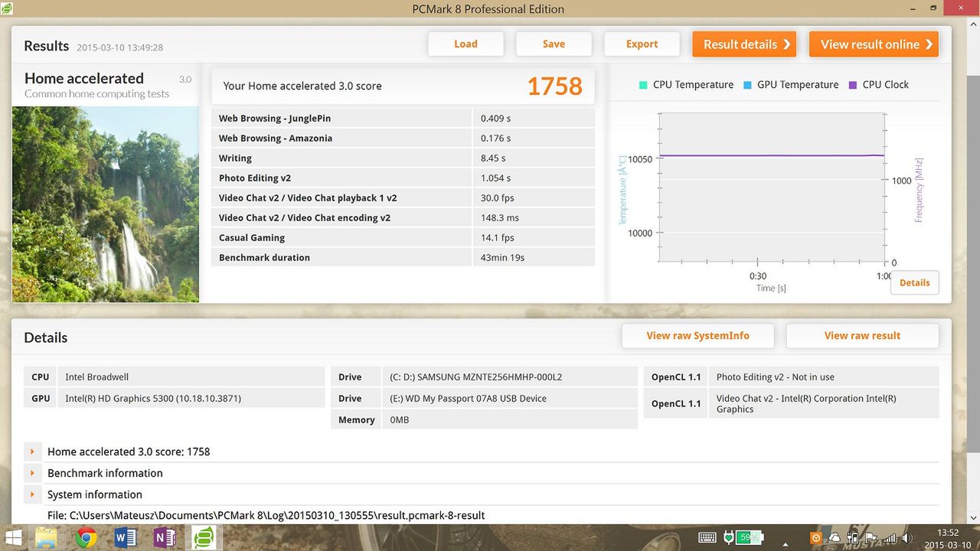This screenshot has width=980, height=551.
Task: Click the Home accelerated heading
Action: [84, 78]
